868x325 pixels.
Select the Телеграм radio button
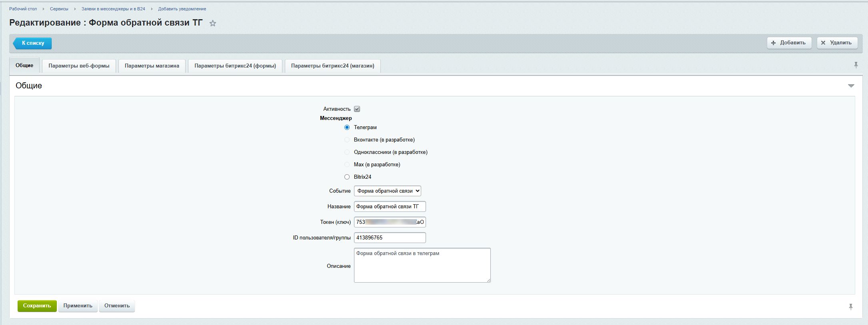pyautogui.click(x=347, y=128)
